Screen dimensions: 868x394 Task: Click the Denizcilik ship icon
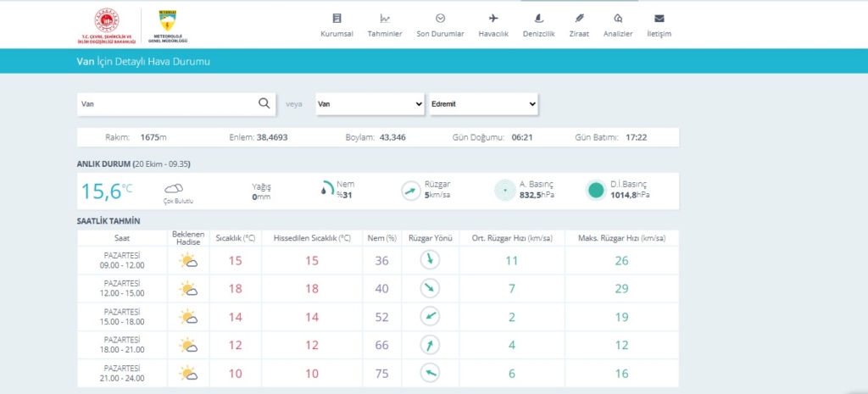pos(538,19)
